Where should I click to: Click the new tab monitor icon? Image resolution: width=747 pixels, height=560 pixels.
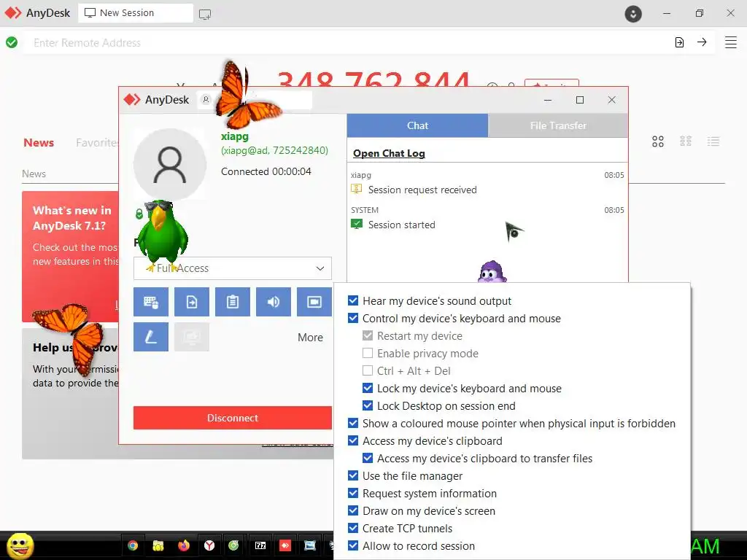[205, 14]
